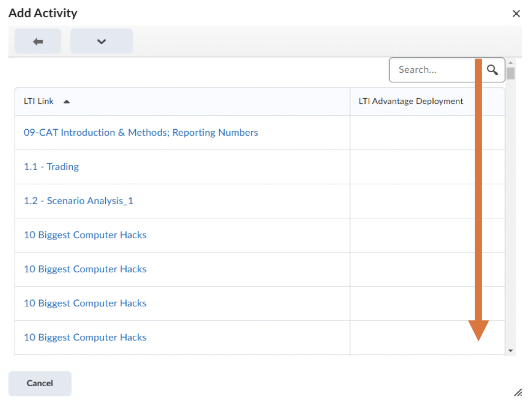Click the magnifying glass search icon

coord(492,70)
